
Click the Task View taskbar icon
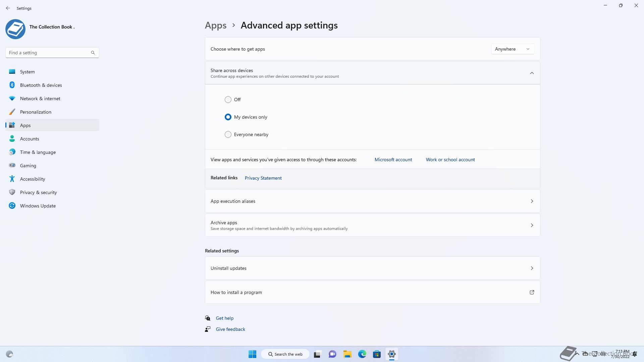[x=318, y=354]
